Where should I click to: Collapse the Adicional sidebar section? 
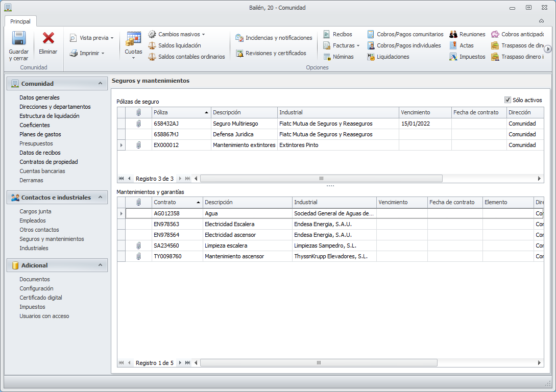pyautogui.click(x=100, y=265)
